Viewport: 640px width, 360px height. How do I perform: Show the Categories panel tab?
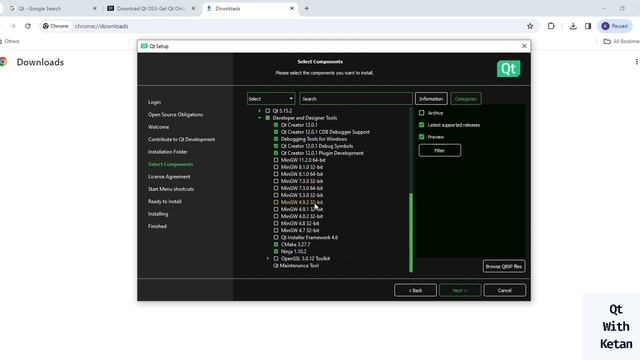pyautogui.click(x=466, y=99)
